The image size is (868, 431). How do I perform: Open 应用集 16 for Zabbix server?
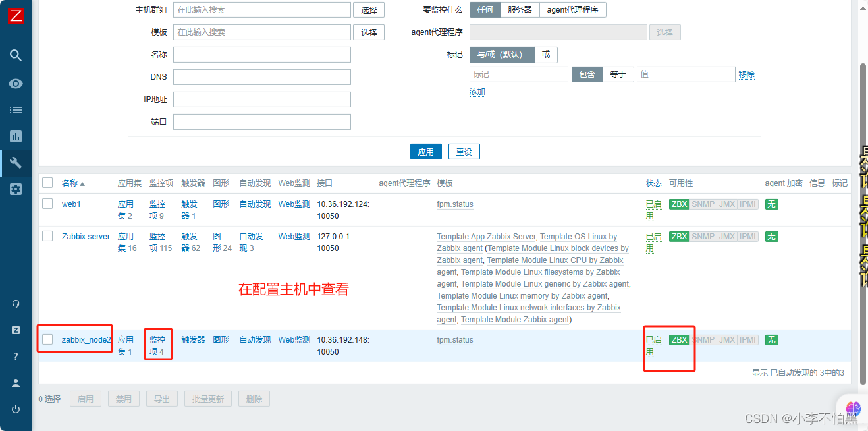(x=127, y=243)
